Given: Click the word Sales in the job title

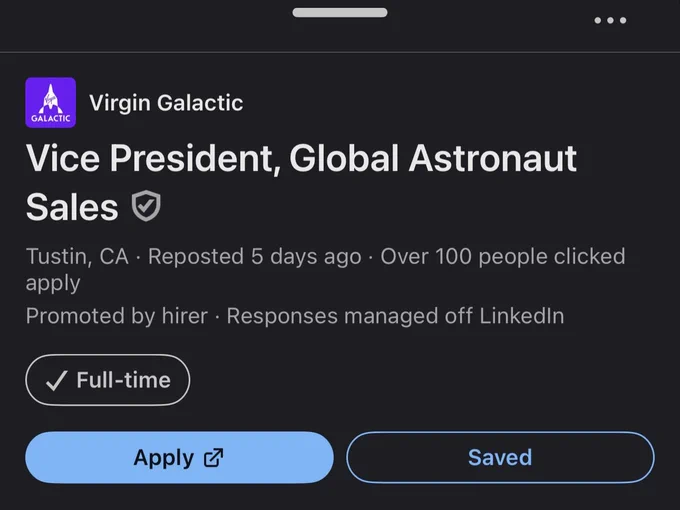Looking at the screenshot, I should click(72, 207).
